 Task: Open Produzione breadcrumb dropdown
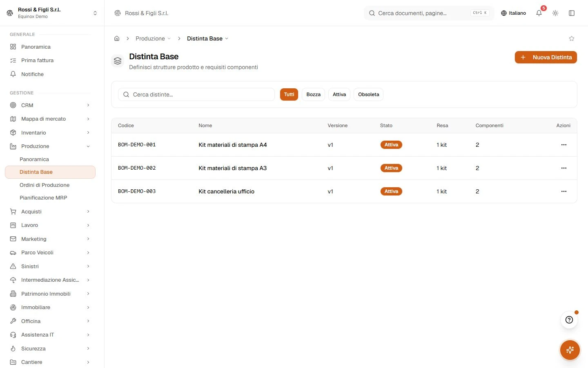tap(153, 38)
